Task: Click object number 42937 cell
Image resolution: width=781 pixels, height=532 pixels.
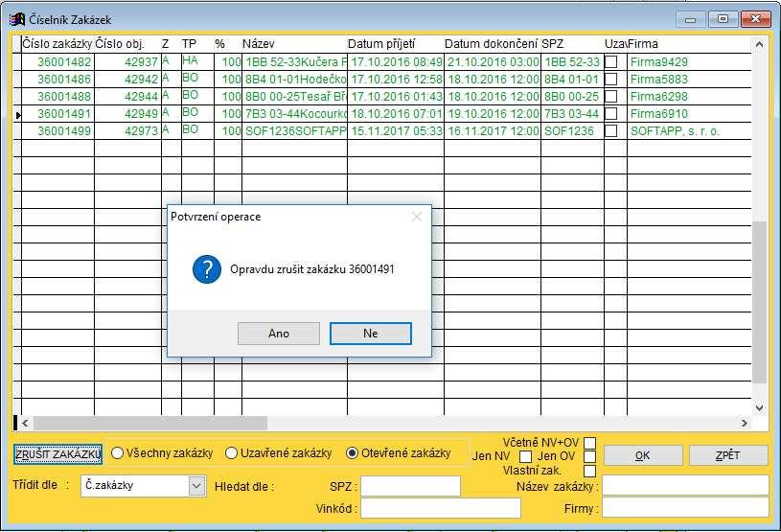Action: 127,61
